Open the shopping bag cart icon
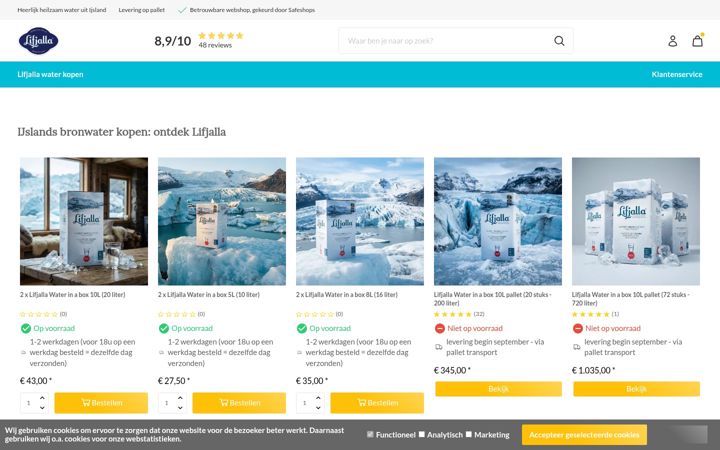720x450 pixels. pos(698,40)
